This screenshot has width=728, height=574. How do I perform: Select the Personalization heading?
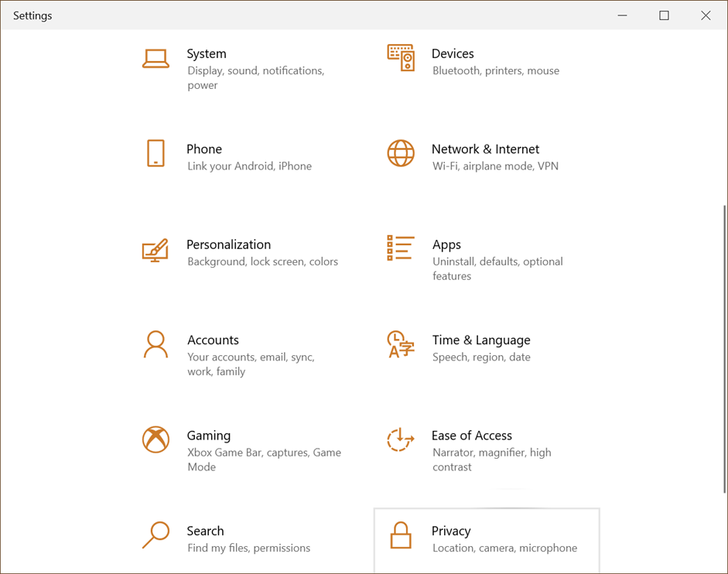(229, 244)
